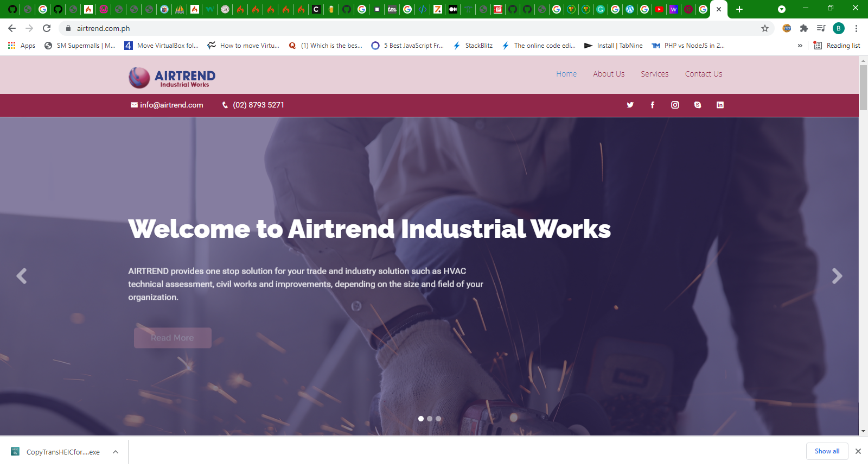This screenshot has width=868, height=467.
Task: Open the Skype social icon
Action: (698, 105)
